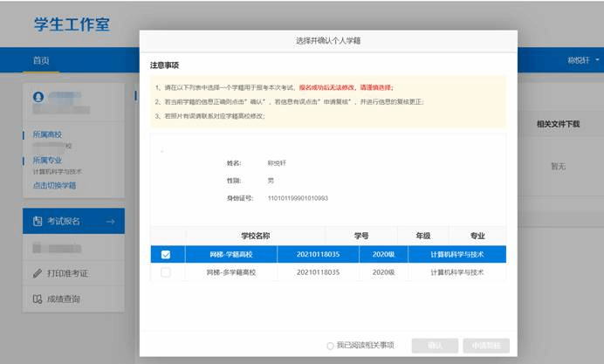The width and height of the screenshot is (604, 364).
Task: Click the arrow icon beside 考试报名
Action: (x=110, y=222)
